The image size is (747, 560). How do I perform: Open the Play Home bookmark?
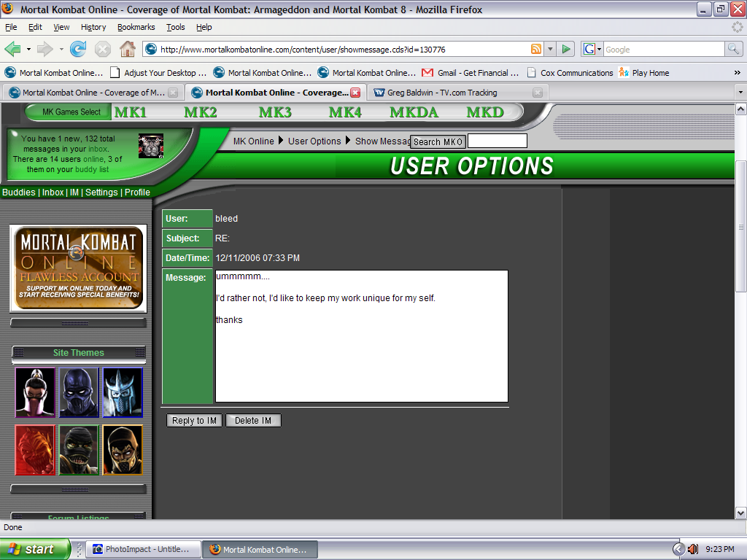pyautogui.click(x=643, y=73)
